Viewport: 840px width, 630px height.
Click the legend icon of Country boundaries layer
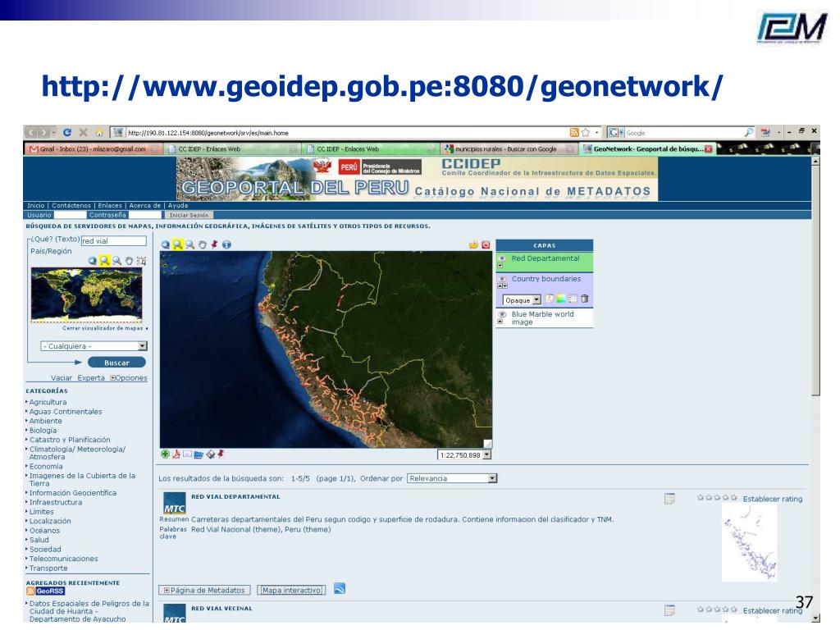(573, 299)
